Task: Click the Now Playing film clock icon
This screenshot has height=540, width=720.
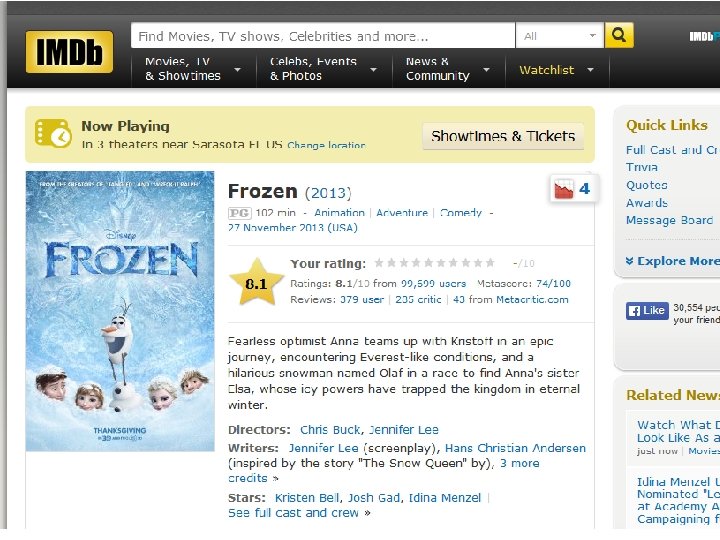Action: click(x=53, y=134)
